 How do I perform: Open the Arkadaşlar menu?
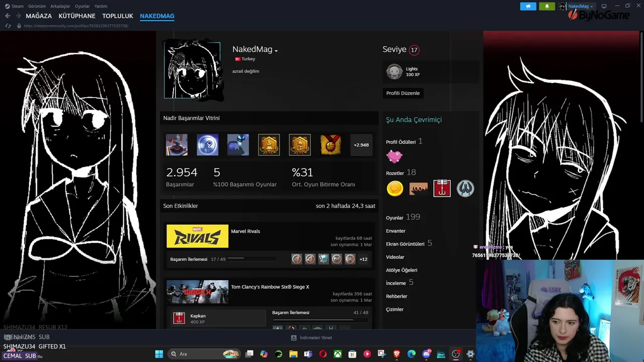click(60, 6)
